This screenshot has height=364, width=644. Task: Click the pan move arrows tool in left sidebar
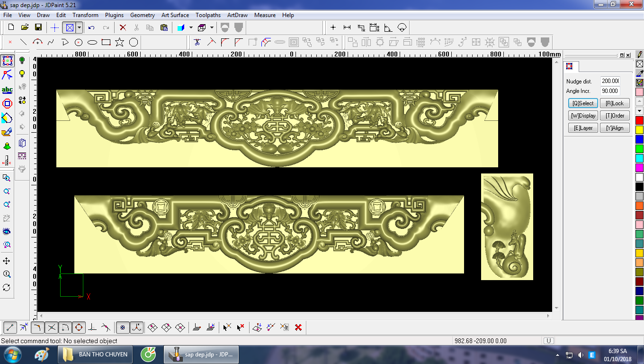[7, 261]
